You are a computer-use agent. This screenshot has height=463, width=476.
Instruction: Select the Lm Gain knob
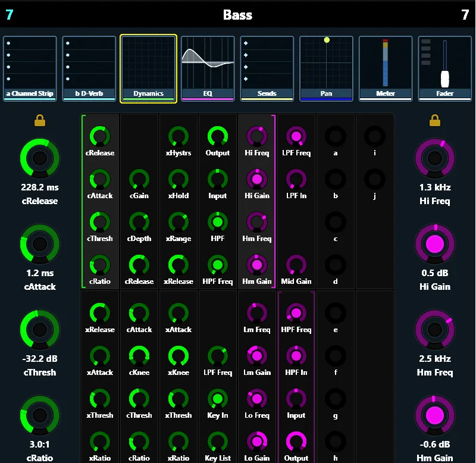[x=257, y=356]
